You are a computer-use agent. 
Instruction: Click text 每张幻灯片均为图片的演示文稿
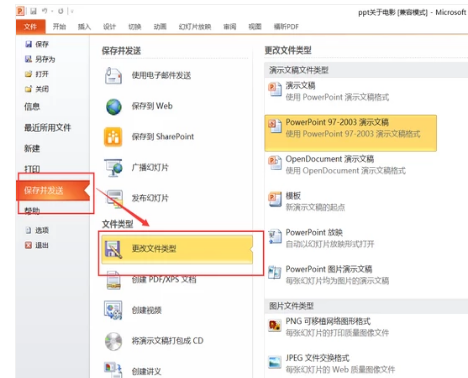click(x=337, y=281)
